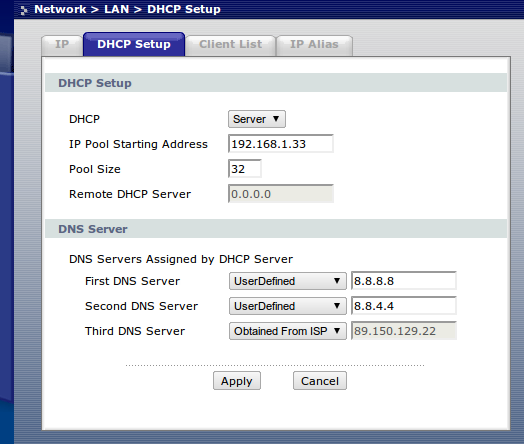Click the DHCP label beside Server dropdown
This screenshot has width=524, height=444.
(x=85, y=119)
